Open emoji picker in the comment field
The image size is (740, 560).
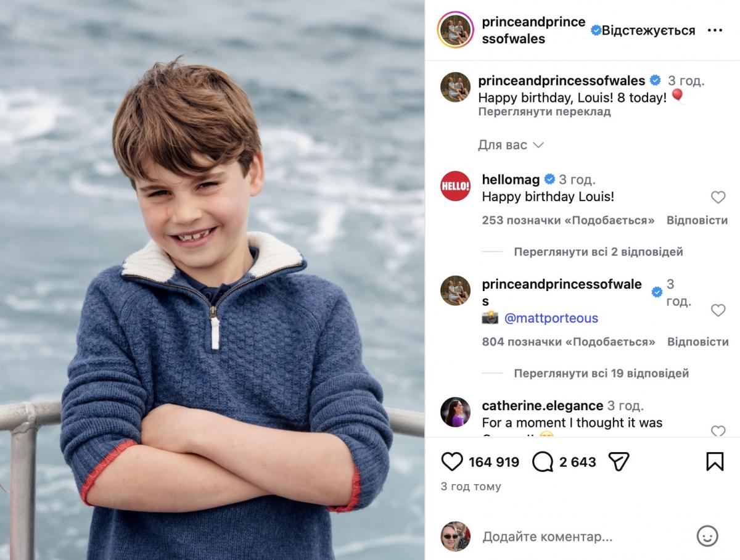(707, 536)
